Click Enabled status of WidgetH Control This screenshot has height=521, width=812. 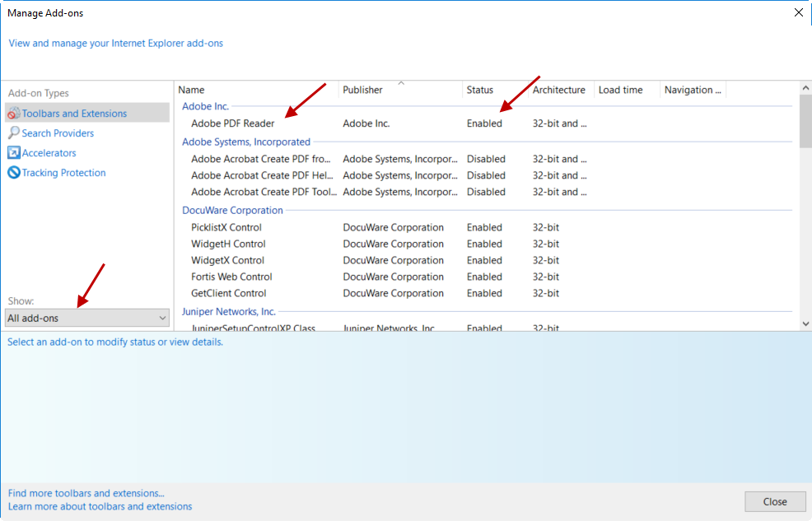tap(484, 244)
